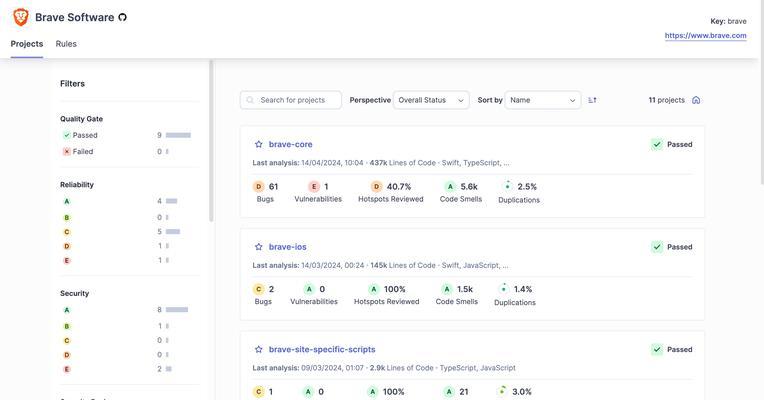Viewport: 764px width, 400px height.
Task: Click the page vertical scrollbar
Action: click(762, 92)
